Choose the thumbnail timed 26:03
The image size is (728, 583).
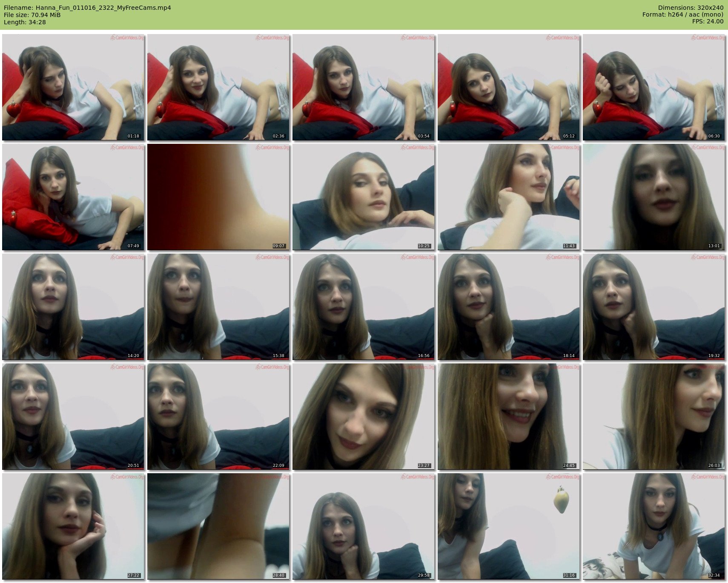654,417
